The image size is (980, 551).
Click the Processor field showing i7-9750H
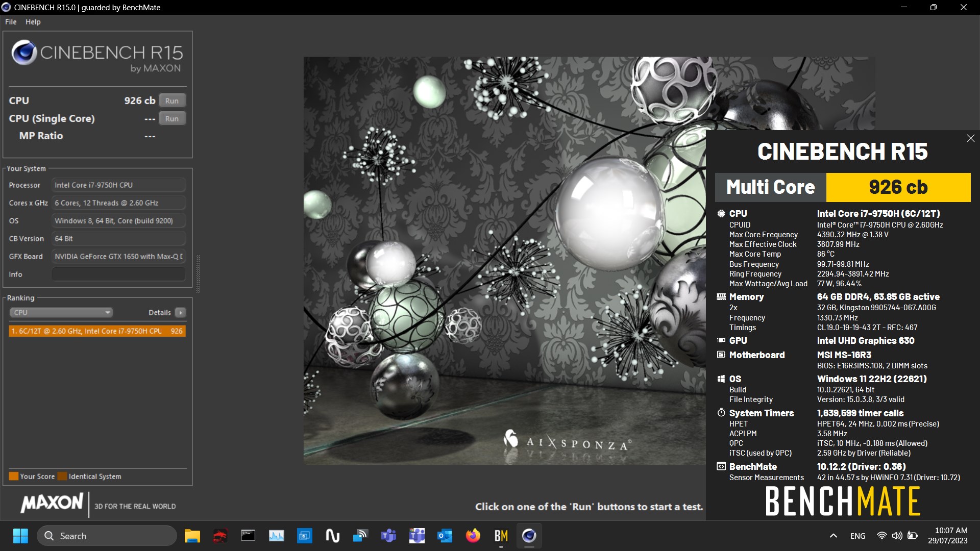pyautogui.click(x=118, y=185)
